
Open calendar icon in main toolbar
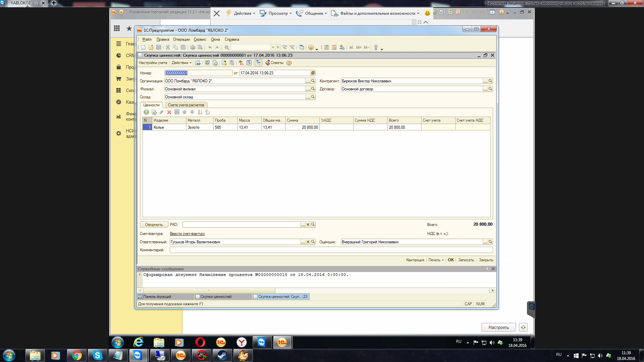click(x=334, y=48)
